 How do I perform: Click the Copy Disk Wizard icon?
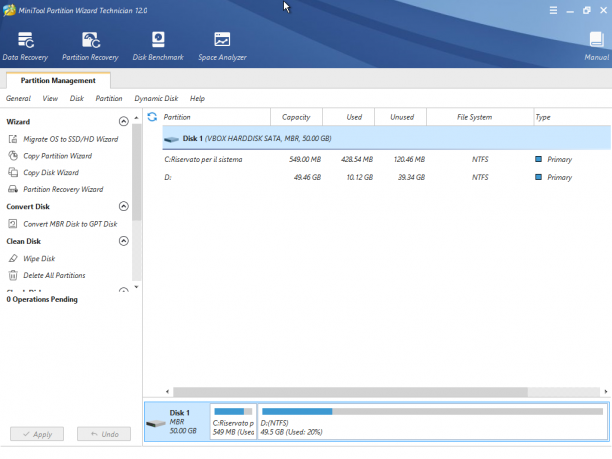[13, 172]
